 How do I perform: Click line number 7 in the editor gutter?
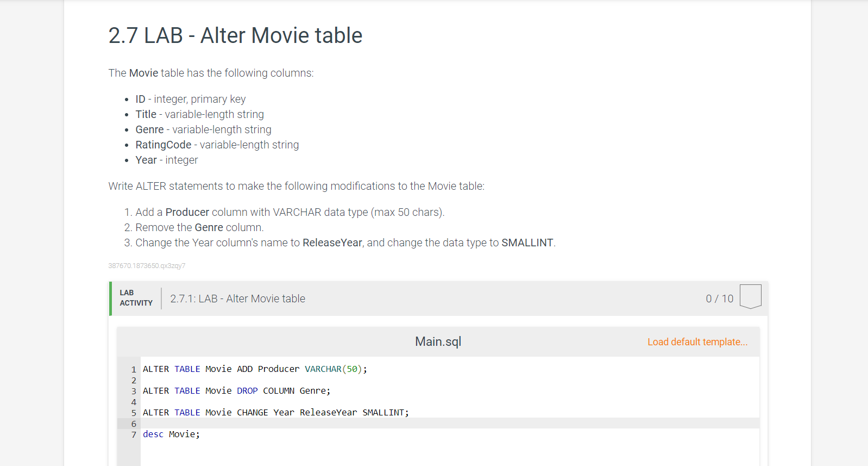pyautogui.click(x=134, y=435)
